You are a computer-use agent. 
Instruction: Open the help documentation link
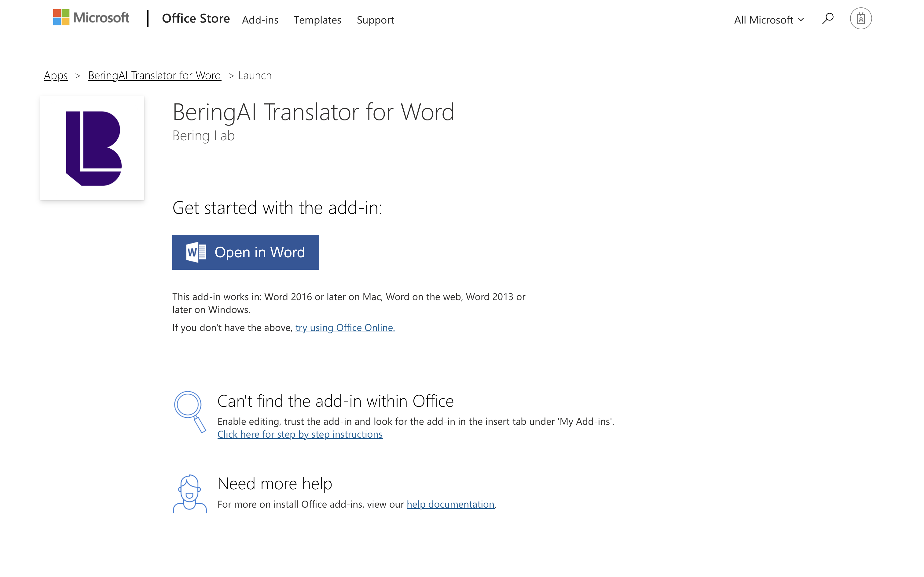coord(450,504)
